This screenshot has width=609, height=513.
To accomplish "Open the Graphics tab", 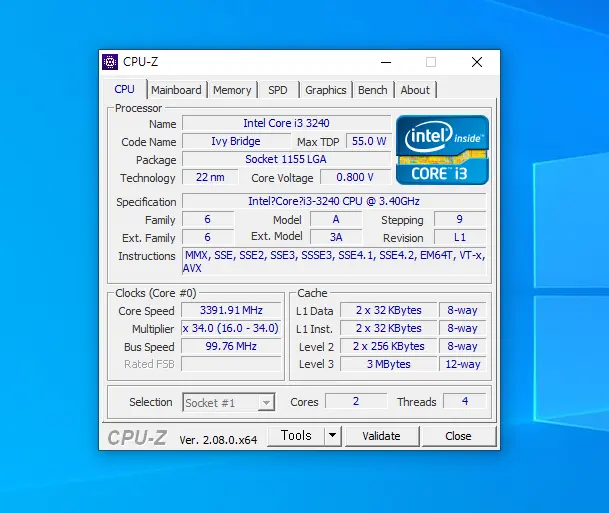I will point(325,90).
